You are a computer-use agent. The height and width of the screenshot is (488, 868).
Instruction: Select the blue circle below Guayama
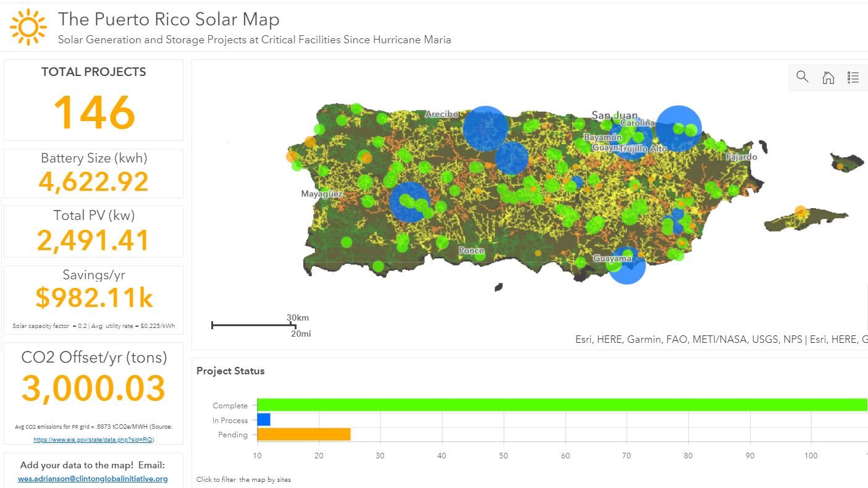click(x=628, y=267)
